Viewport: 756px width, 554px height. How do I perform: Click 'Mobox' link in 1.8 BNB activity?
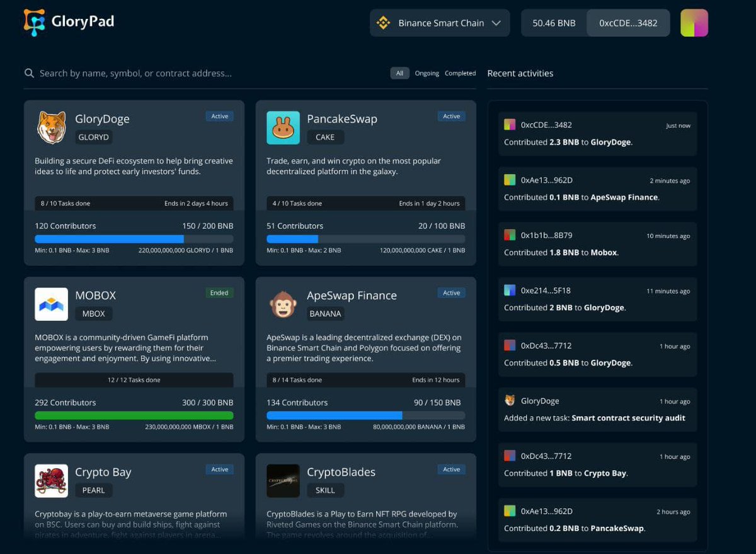pyautogui.click(x=604, y=252)
